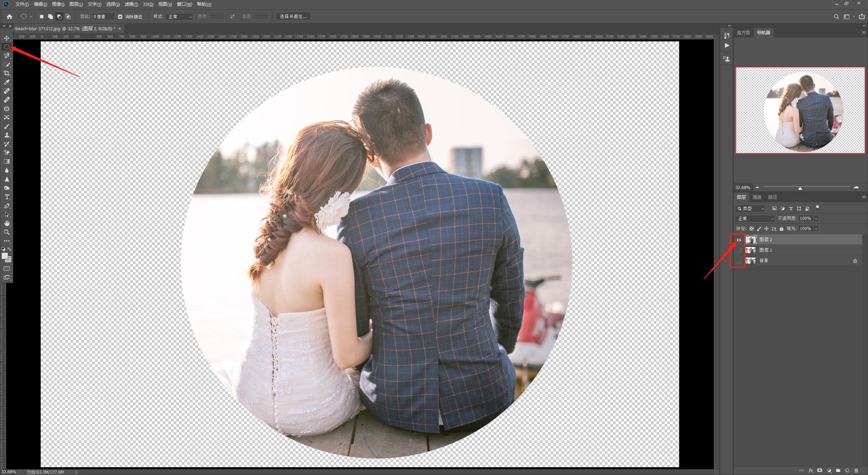Image resolution: width=868 pixels, height=475 pixels.
Task: Click the 选择并遮住 button
Action: tap(293, 16)
